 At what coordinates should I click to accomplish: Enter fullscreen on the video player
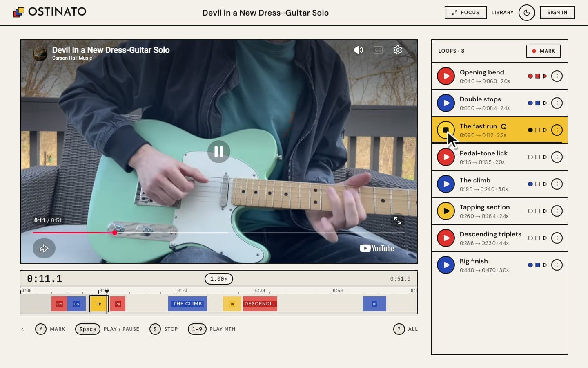[x=398, y=220]
